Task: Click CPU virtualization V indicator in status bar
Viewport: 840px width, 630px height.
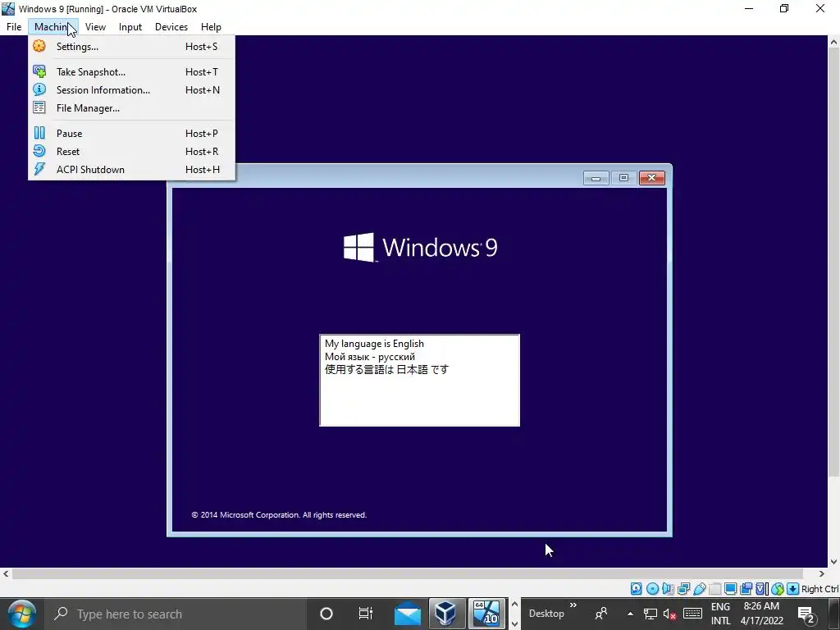Action: 761,589
